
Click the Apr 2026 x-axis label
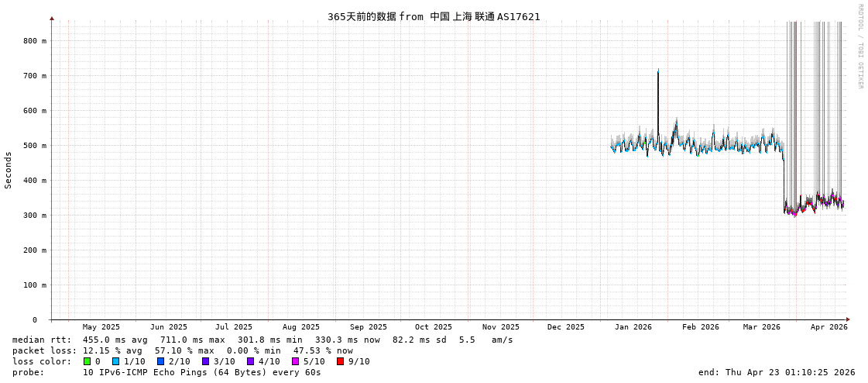(829, 327)
